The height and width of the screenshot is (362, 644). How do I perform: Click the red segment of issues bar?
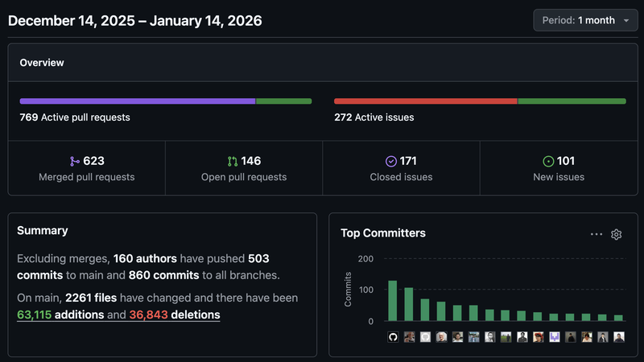425,101
